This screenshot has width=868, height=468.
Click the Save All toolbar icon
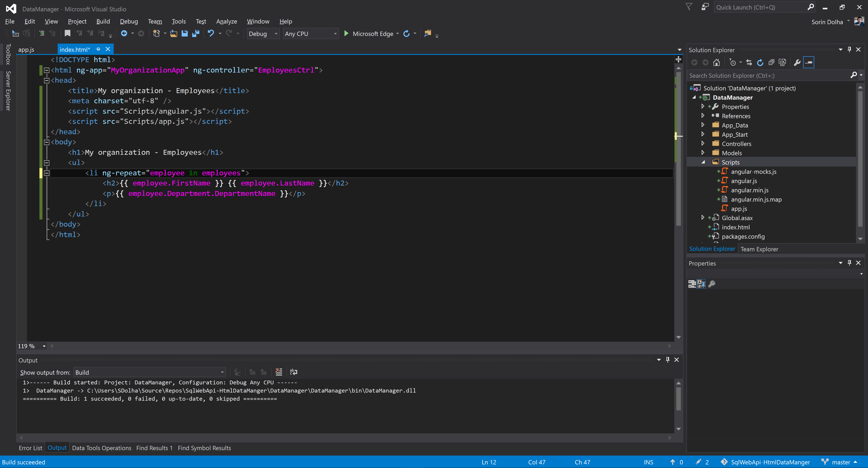196,33
